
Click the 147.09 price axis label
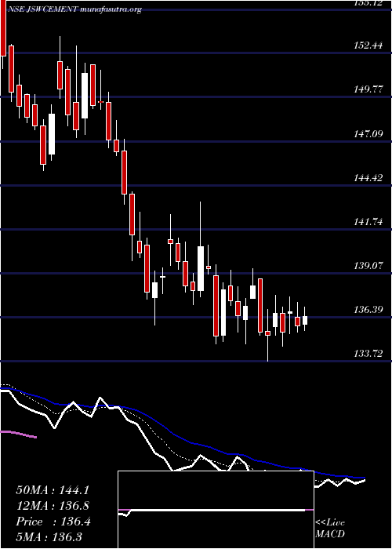tap(367, 133)
